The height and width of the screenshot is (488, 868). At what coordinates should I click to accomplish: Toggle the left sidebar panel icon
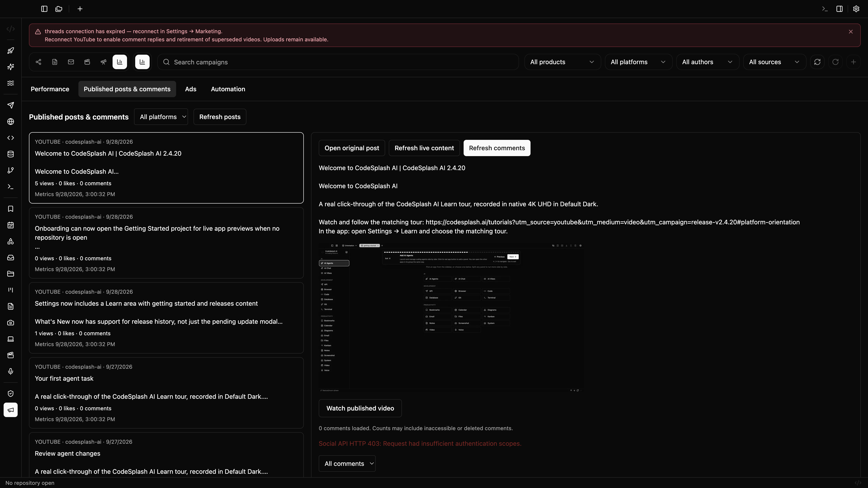coord(44,9)
